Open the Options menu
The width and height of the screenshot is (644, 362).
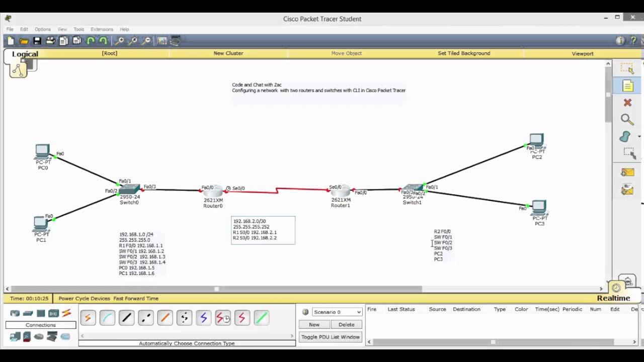42,29
